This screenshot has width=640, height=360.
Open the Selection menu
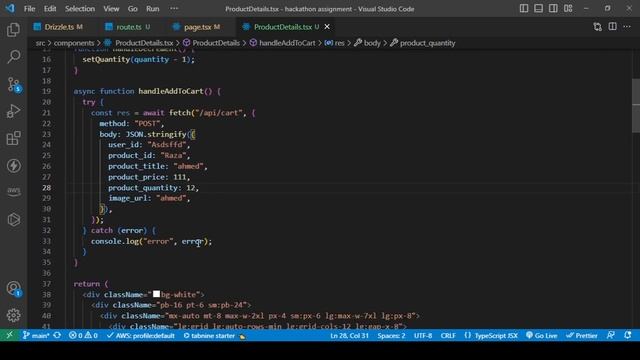pyautogui.click(x=80, y=9)
